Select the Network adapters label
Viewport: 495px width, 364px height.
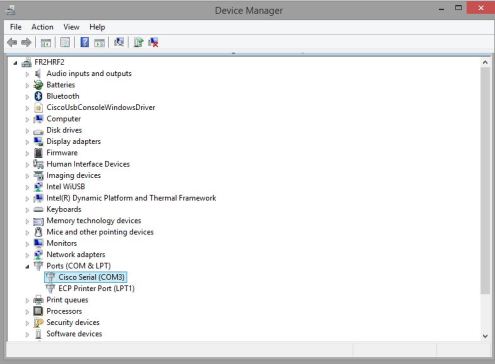point(76,255)
